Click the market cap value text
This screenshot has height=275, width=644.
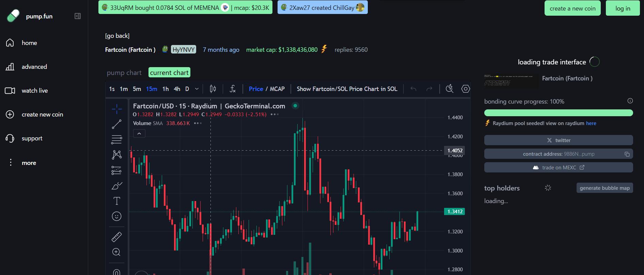[x=282, y=50]
